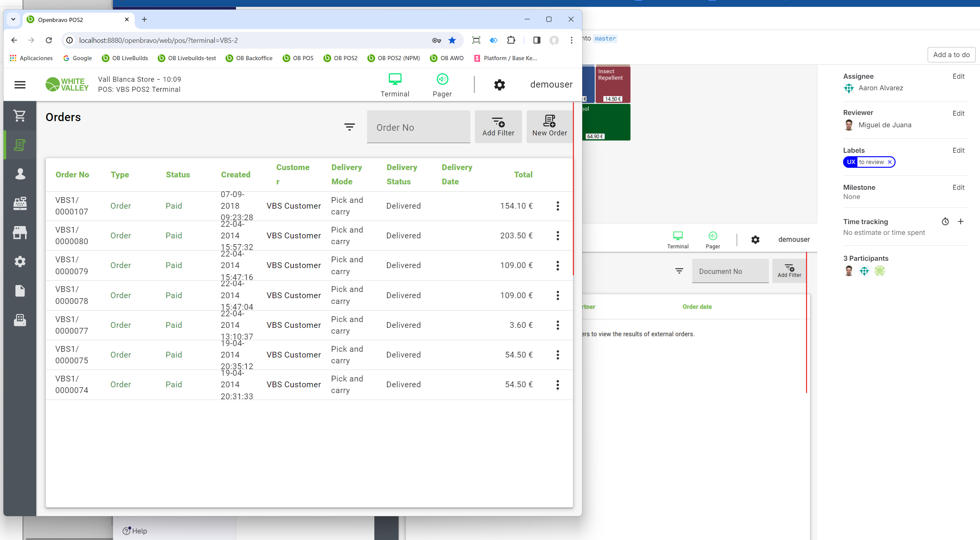
Task: Open actions menu for order VBS1/0000107
Action: [557, 206]
